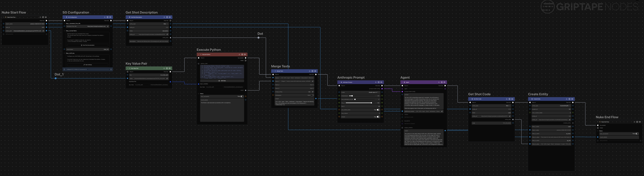Click fast-forward icon on SG Configuration header

point(110,17)
